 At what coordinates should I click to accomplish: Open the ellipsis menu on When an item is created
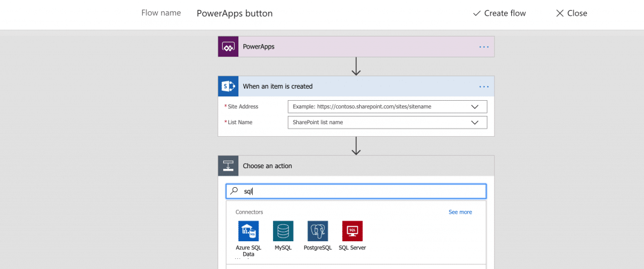(484, 87)
